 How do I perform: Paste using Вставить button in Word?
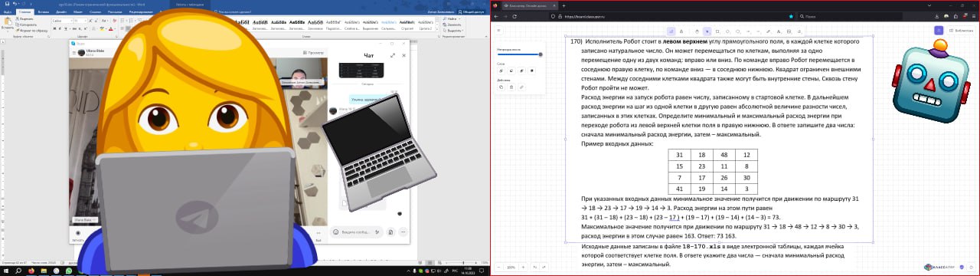tap(7, 24)
